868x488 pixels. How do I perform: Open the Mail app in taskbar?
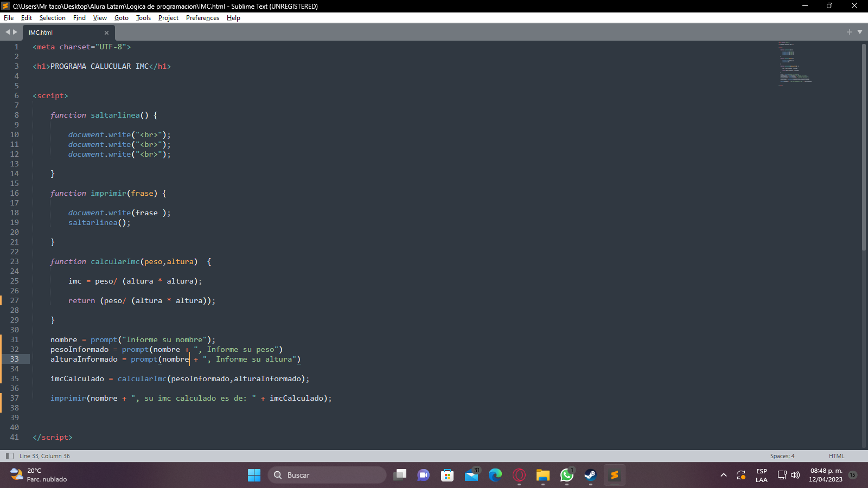[x=471, y=475]
